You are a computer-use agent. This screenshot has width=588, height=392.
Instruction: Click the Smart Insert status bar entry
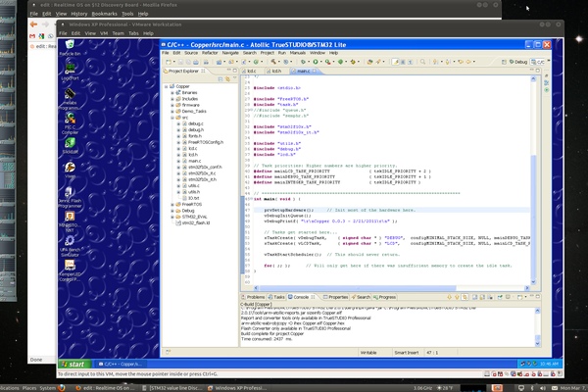(407, 353)
